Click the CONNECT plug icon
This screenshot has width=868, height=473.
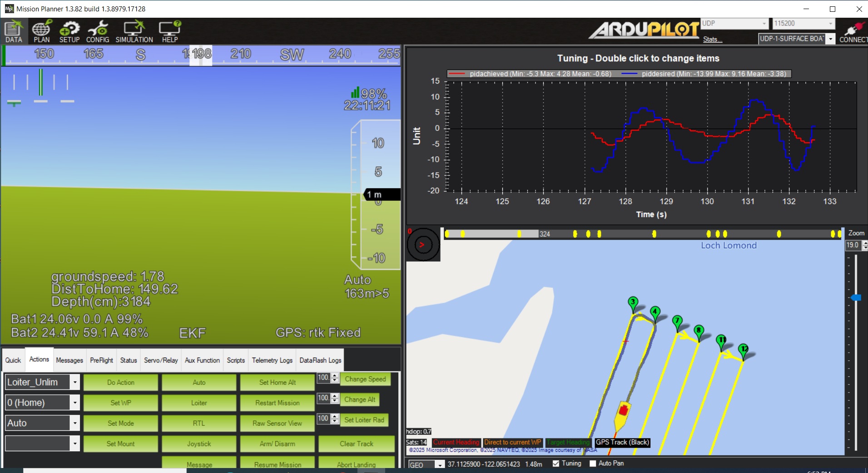853,31
